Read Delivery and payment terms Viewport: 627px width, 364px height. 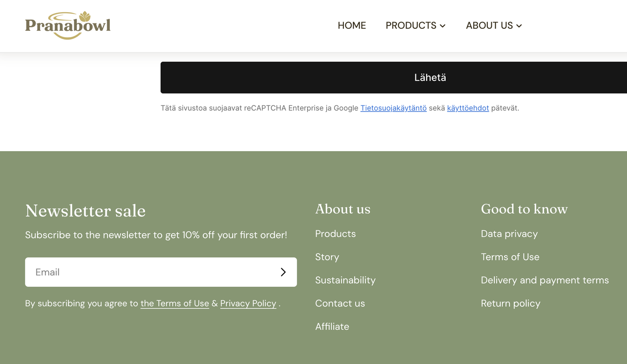(545, 280)
